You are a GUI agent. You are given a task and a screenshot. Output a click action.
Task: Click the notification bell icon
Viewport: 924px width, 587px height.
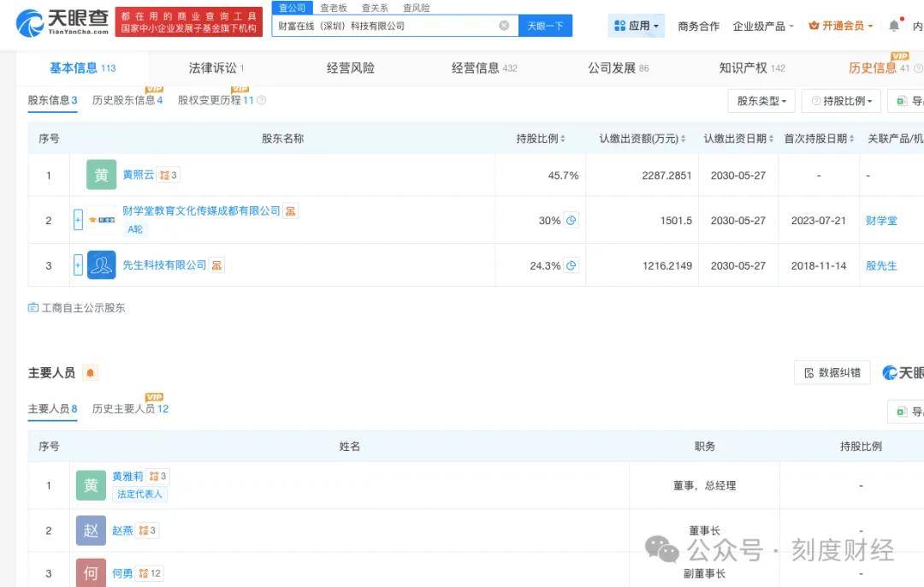coord(894,26)
